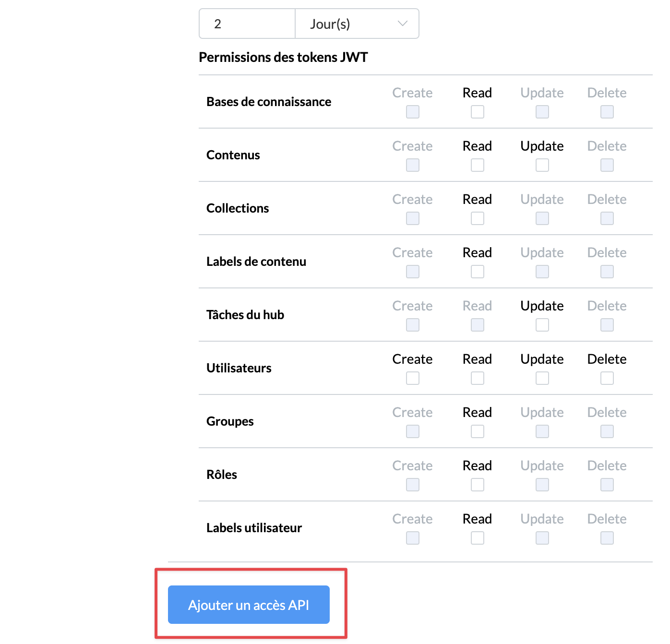670x644 pixels.
Task: Click the disabled Delete checkbox for Groupes
Action: click(x=607, y=431)
